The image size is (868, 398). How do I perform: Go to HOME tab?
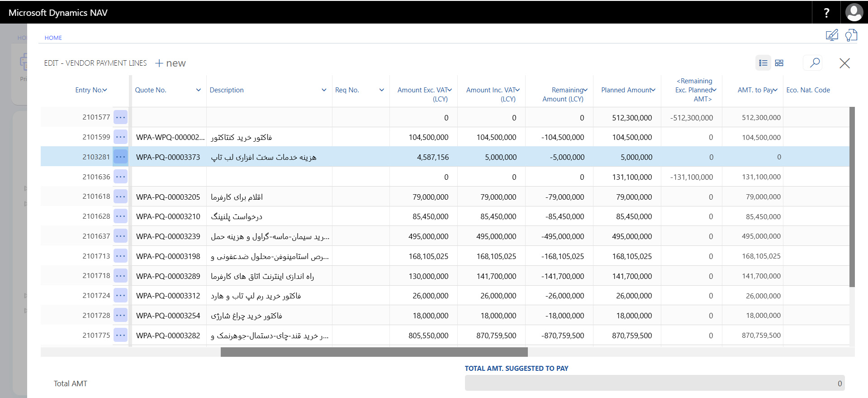click(53, 38)
